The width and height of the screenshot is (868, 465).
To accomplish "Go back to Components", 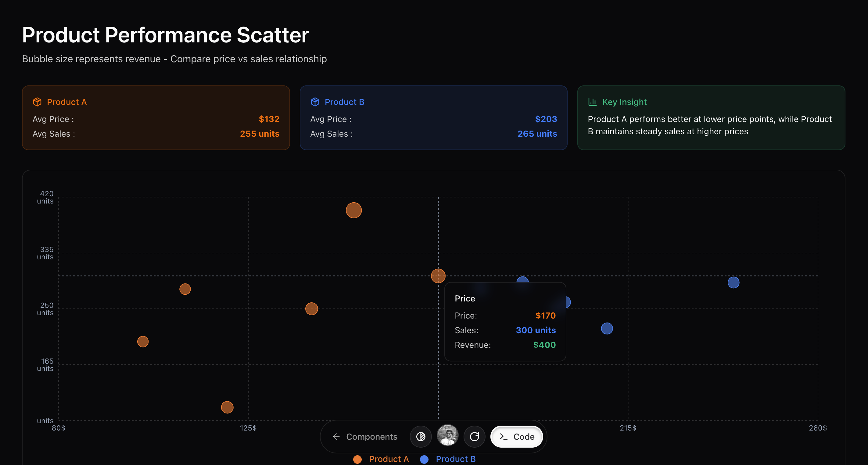I will [365, 437].
